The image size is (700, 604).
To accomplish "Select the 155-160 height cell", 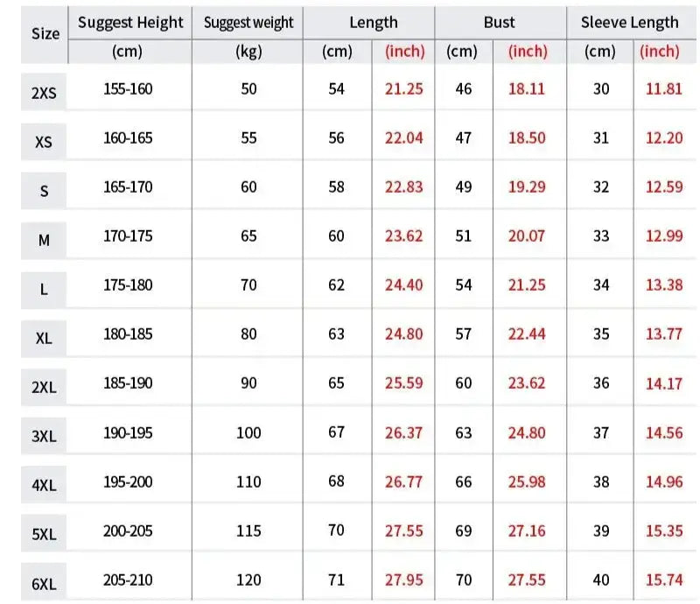I will pos(128,89).
